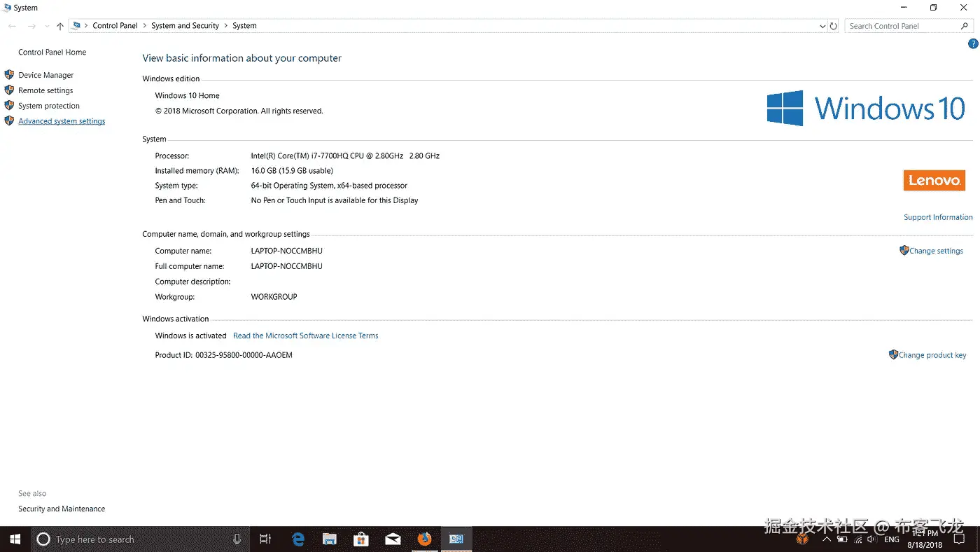
Task: Go to Control Panel Home
Action: 52,53
